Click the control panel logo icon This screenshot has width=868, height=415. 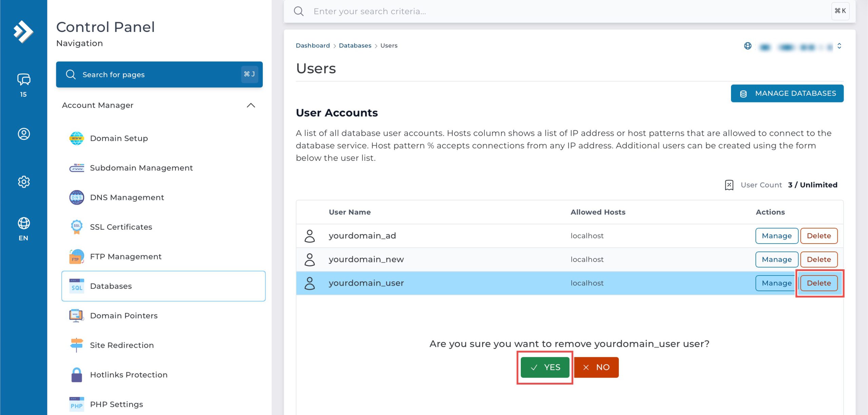coord(23,32)
